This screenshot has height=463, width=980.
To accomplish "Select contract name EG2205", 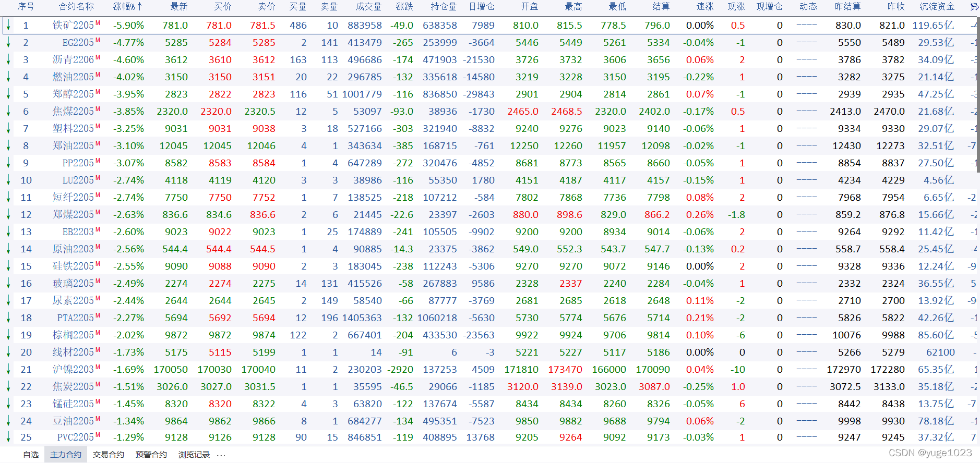I will 78,42.
